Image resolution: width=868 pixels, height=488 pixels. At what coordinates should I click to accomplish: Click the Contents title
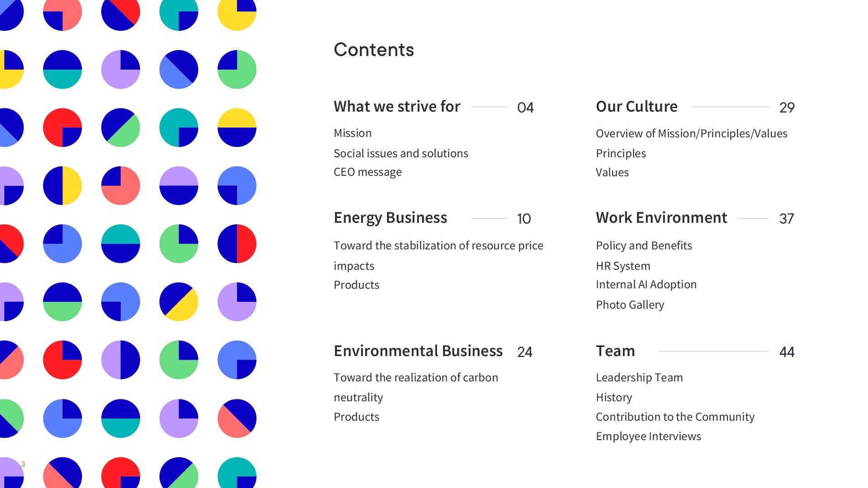point(373,50)
